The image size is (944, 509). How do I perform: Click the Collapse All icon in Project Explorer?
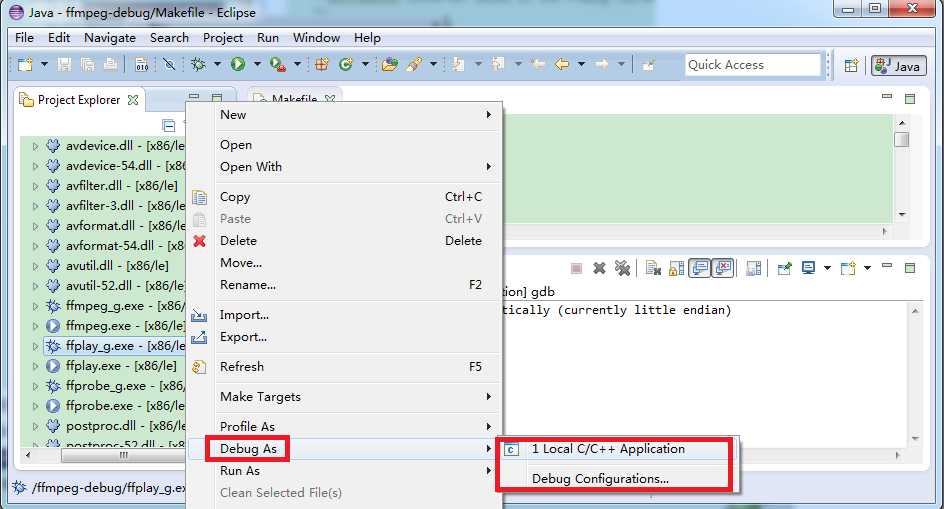(x=169, y=125)
